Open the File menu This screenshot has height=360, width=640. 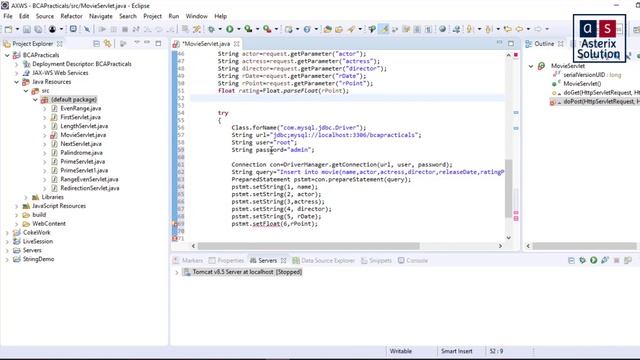click(x=8, y=16)
